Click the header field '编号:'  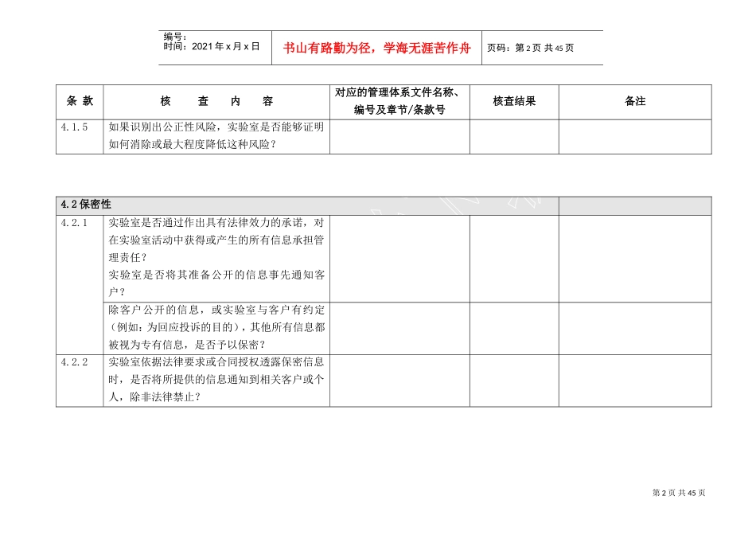pyautogui.click(x=175, y=37)
